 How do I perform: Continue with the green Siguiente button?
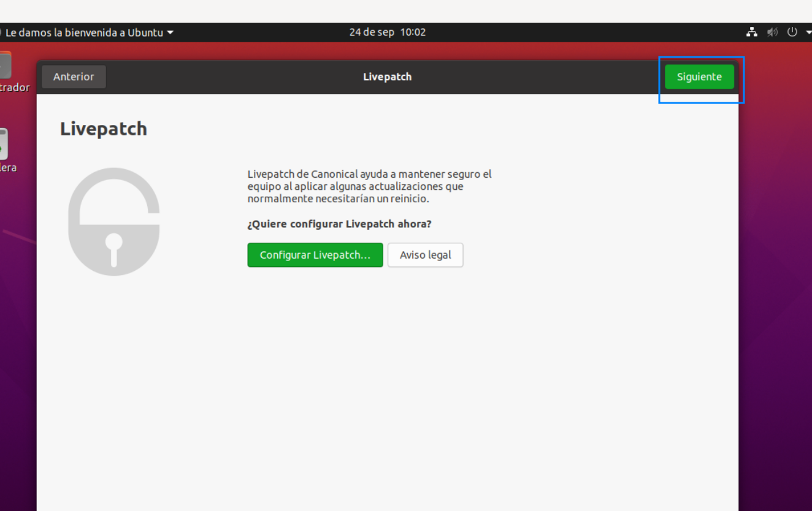[699, 77]
